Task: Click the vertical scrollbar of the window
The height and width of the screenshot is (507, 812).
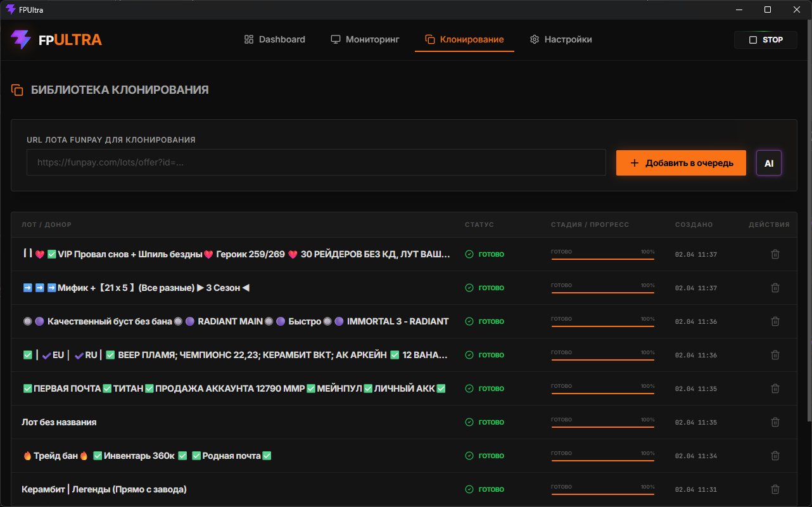Action: (808, 253)
